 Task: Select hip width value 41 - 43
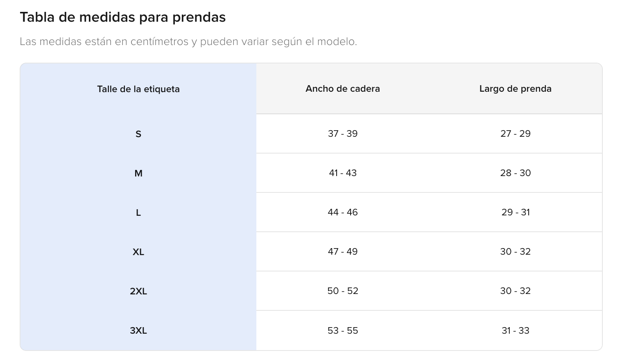(343, 173)
